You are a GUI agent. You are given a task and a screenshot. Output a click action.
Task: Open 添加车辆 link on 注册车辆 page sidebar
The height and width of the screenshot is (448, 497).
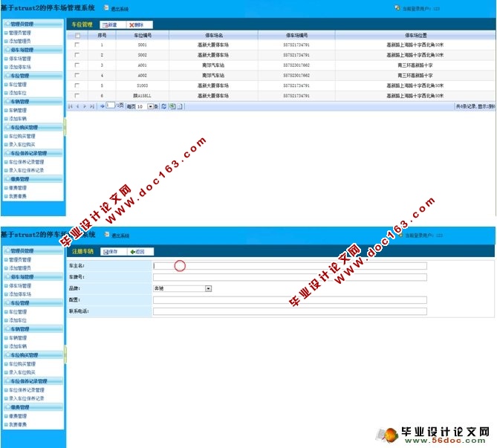pos(17,346)
